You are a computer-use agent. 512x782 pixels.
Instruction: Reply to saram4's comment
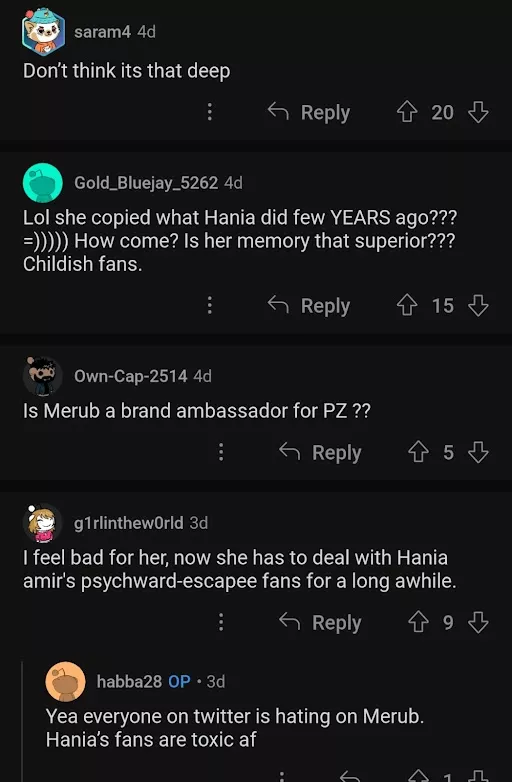[x=309, y=112]
